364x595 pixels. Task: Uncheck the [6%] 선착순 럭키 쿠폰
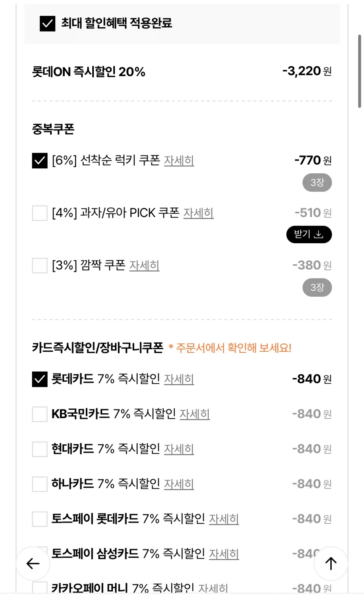pos(39,160)
